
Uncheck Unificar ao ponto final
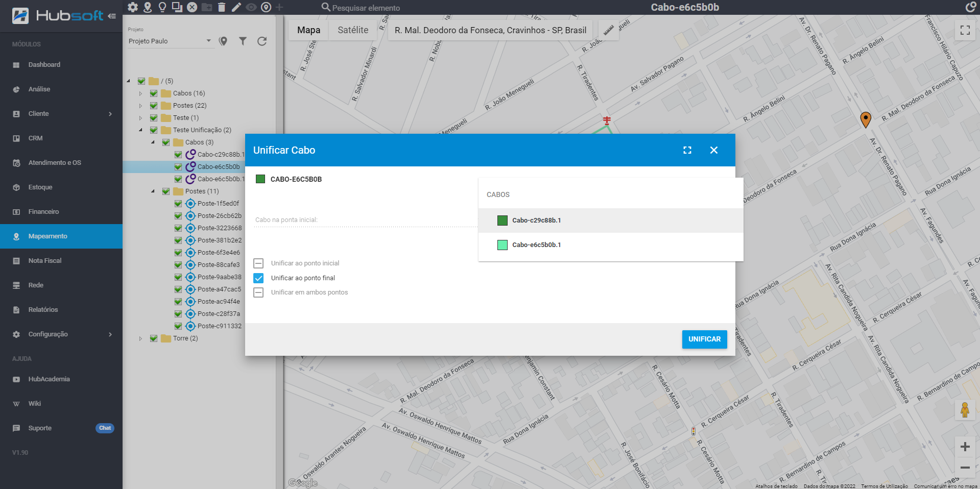tap(258, 278)
